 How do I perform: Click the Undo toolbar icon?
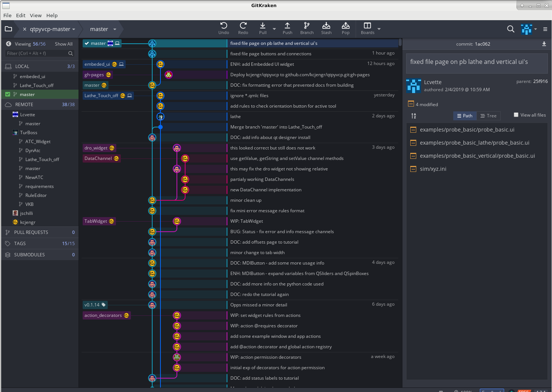tap(224, 25)
